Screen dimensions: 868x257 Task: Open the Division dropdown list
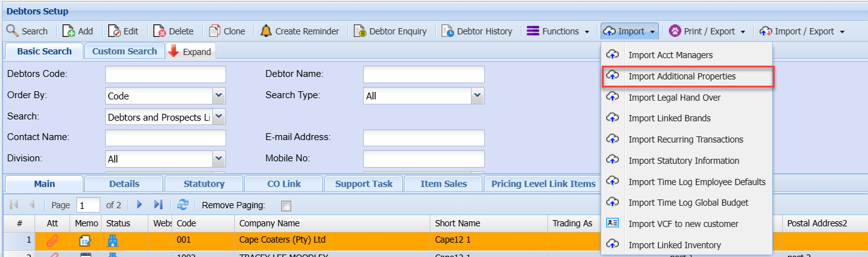[219, 159]
